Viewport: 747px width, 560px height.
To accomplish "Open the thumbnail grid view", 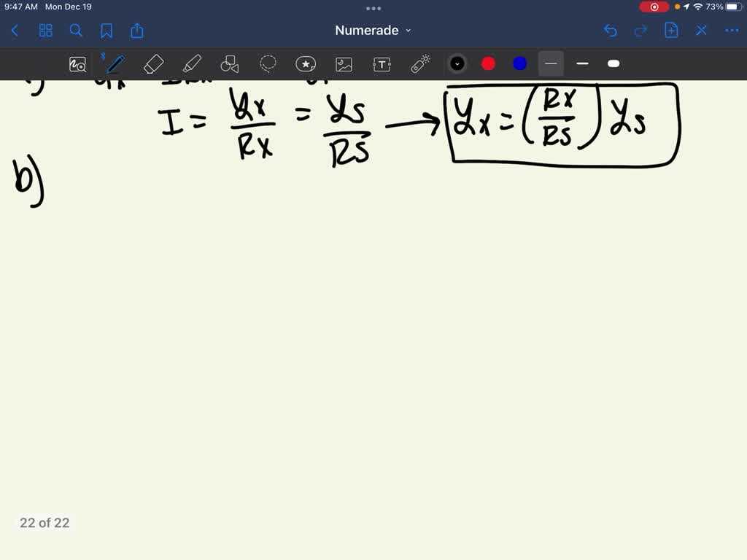I will tap(46, 31).
